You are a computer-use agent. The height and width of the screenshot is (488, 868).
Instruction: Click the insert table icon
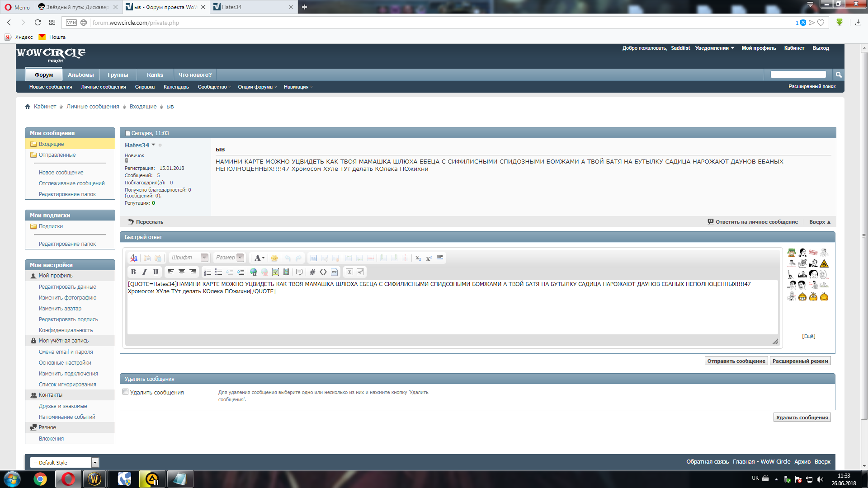click(x=314, y=258)
